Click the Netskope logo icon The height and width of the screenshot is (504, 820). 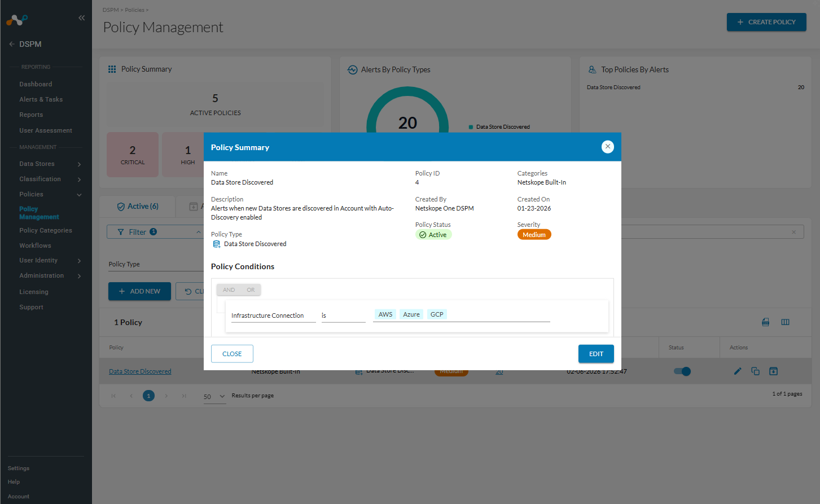[17, 20]
